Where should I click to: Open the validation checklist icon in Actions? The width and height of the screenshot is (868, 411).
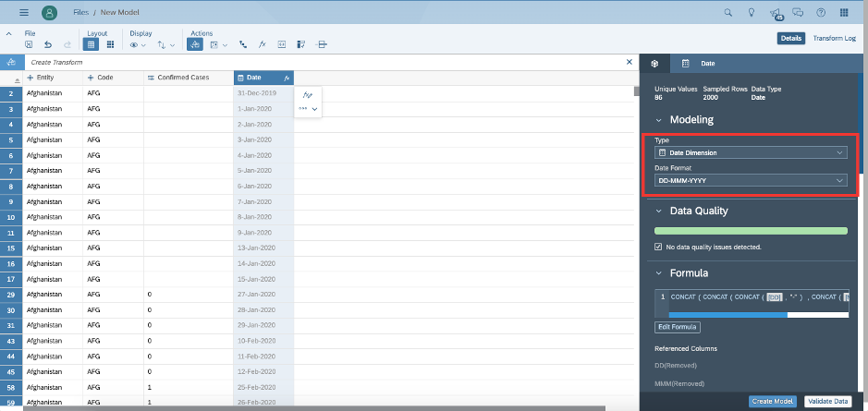click(x=301, y=45)
